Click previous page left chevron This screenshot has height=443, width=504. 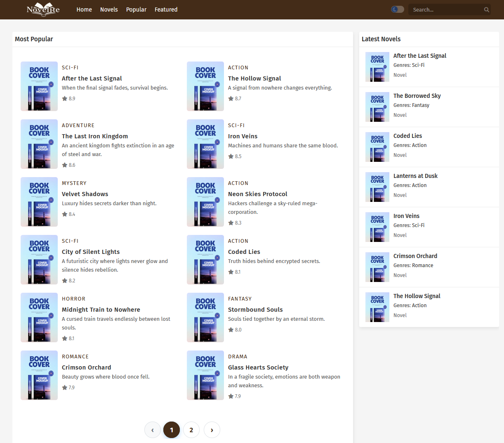(x=153, y=430)
